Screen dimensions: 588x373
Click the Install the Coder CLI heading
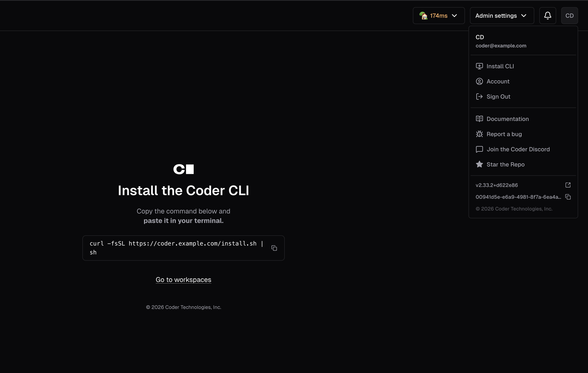click(x=183, y=191)
